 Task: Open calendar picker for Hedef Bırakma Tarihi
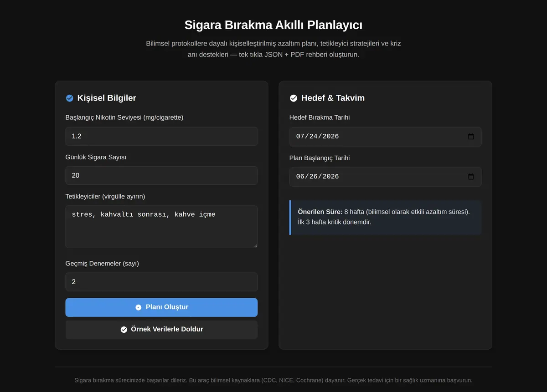(471, 137)
